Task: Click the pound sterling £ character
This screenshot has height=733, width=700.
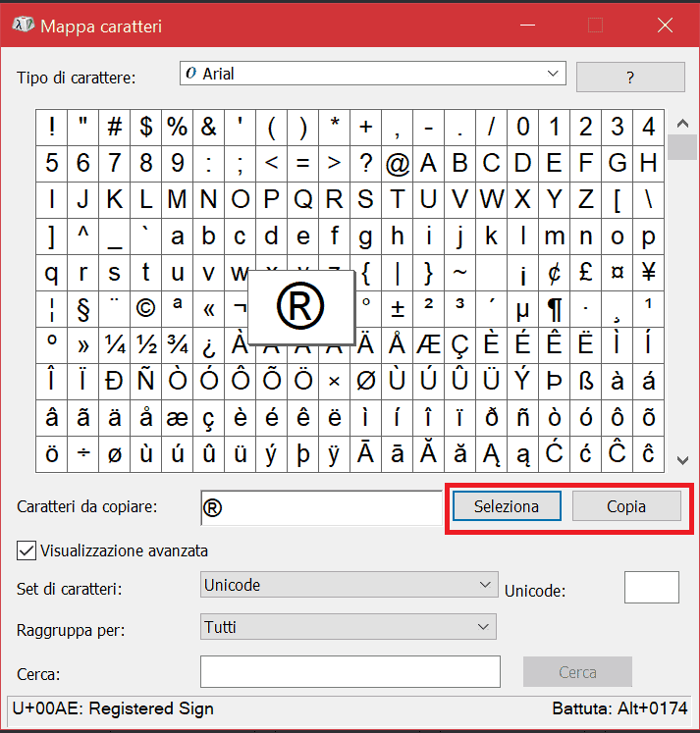Action: click(585, 272)
